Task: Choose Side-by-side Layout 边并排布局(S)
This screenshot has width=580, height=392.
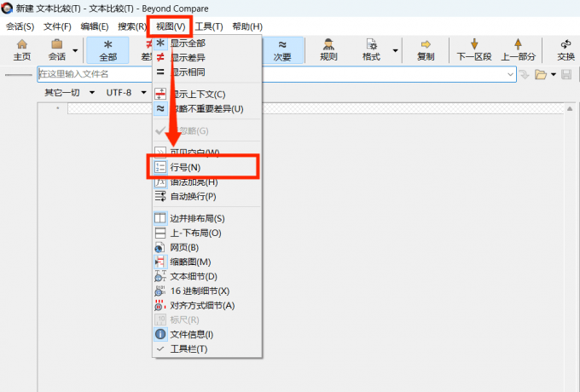Action: (206, 218)
